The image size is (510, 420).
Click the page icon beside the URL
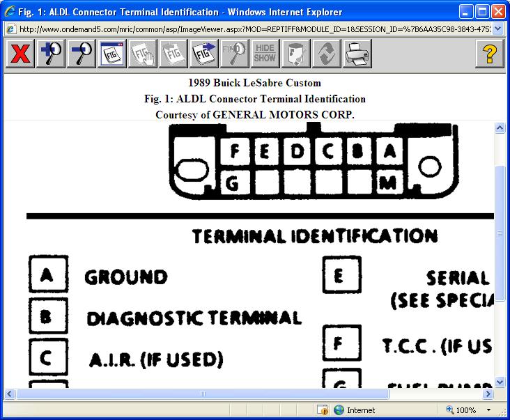[x=10, y=29]
